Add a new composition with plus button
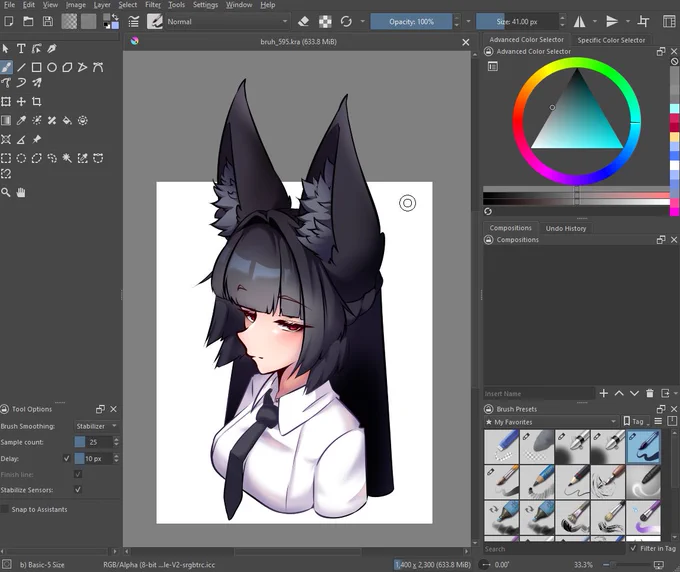This screenshot has width=680, height=572. tap(603, 393)
